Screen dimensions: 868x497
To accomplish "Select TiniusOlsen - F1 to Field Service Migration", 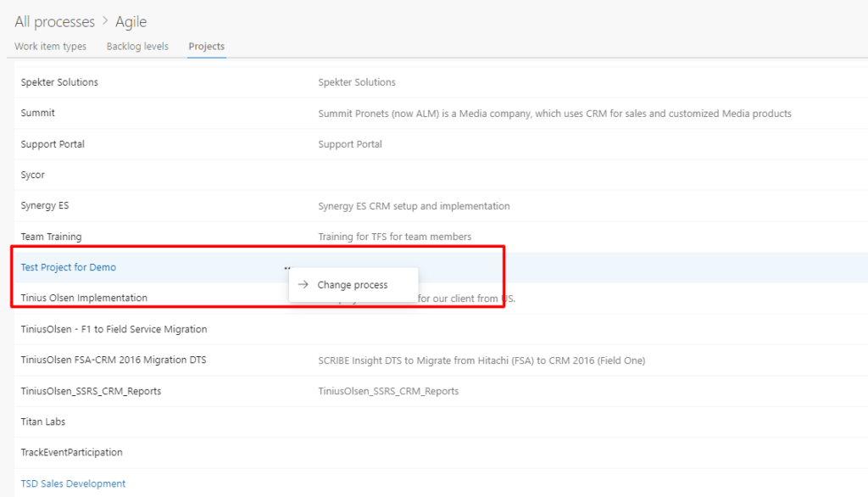I will [114, 329].
